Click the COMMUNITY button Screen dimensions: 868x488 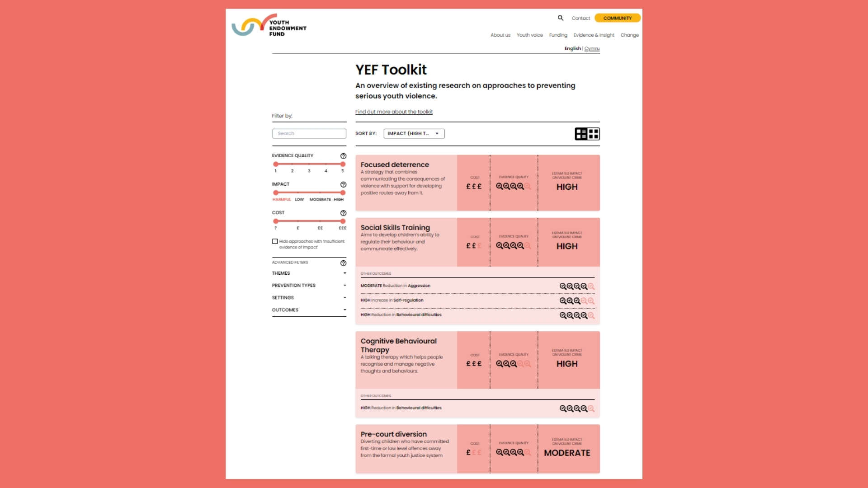click(x=617, y=18)
